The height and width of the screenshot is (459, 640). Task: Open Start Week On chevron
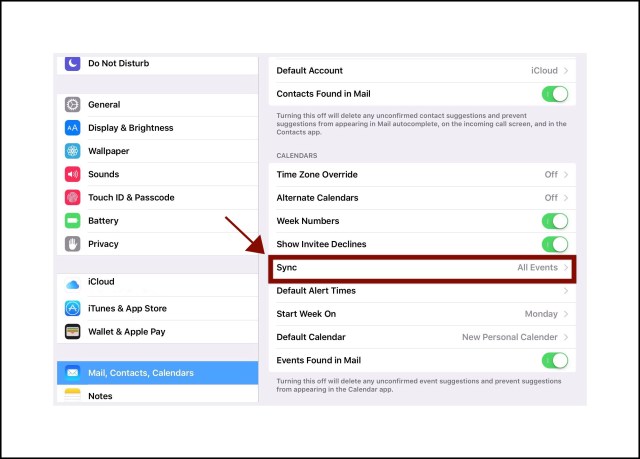click(566, 314)
